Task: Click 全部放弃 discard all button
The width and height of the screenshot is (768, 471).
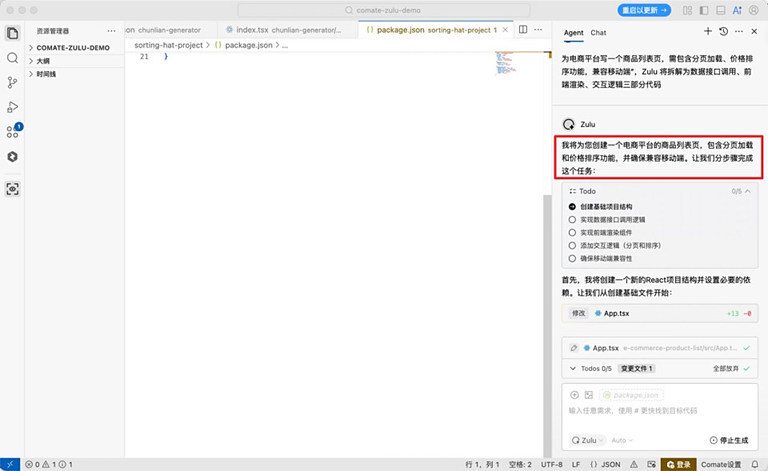Action: (725, 369)
